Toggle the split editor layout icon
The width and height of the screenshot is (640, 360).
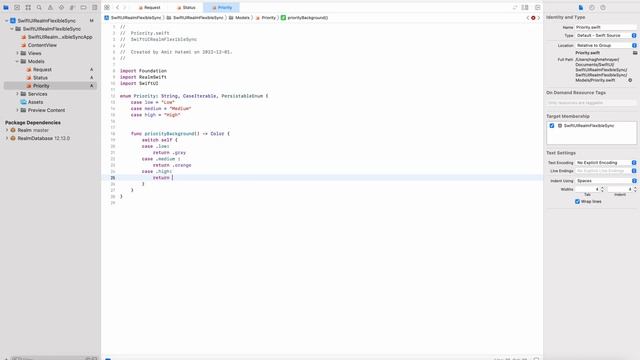525,7
